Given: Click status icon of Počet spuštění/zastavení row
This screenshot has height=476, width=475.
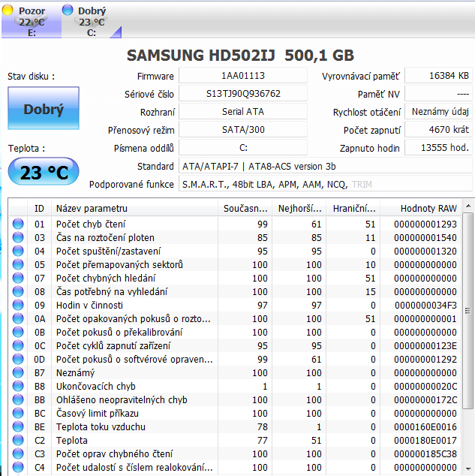Looking at the screenshot, I should (x=18, y=251).
